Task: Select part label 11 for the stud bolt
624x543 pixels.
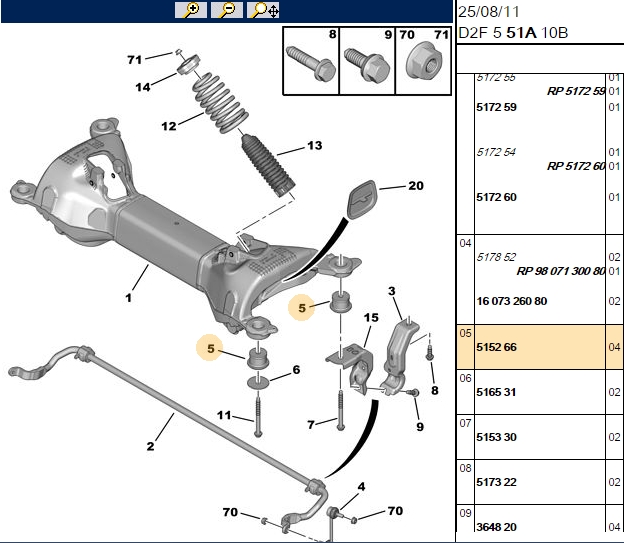Action: [224, 415]
